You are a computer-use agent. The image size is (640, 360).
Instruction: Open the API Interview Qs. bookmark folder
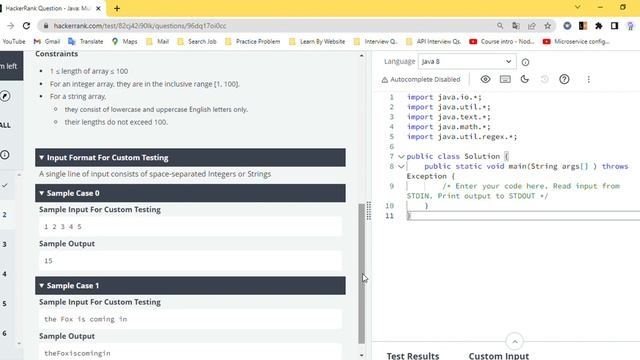point(433,41)
